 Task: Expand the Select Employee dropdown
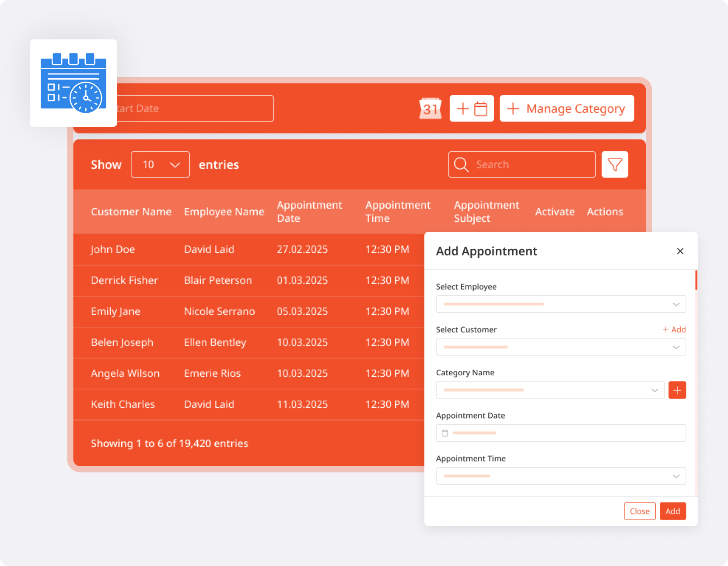pyautogui.click(x=561, y=304)
